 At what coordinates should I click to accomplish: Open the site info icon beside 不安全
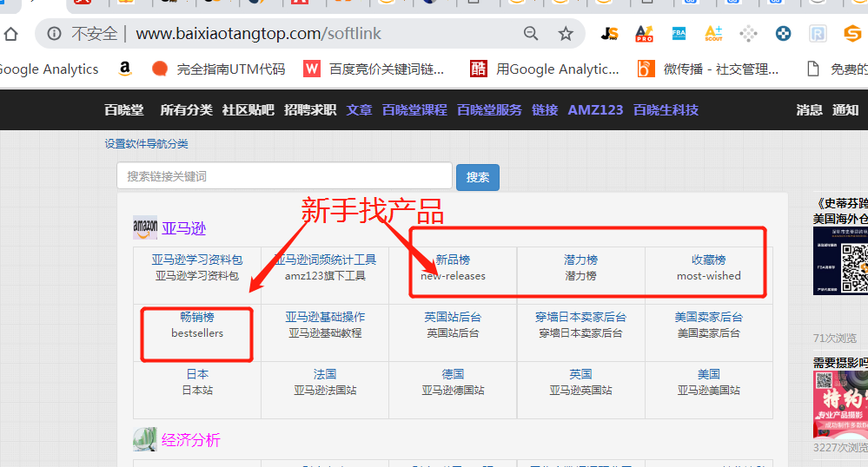54,34
